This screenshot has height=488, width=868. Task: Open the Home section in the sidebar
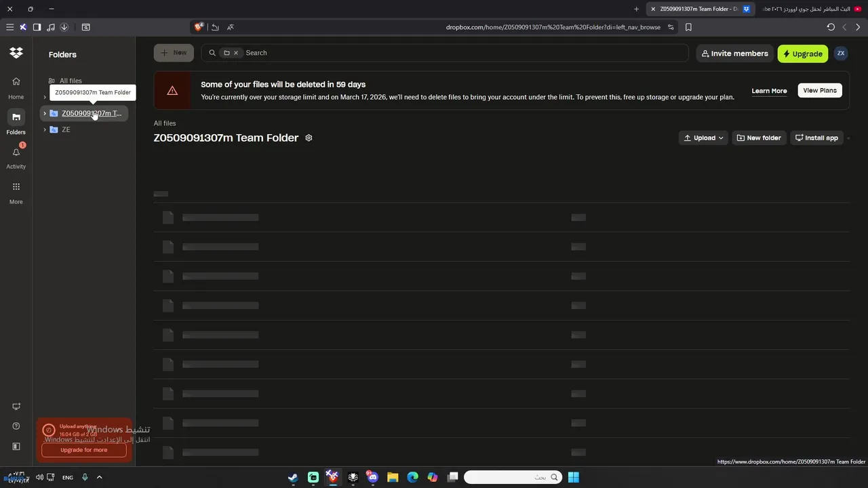(16, 87)
